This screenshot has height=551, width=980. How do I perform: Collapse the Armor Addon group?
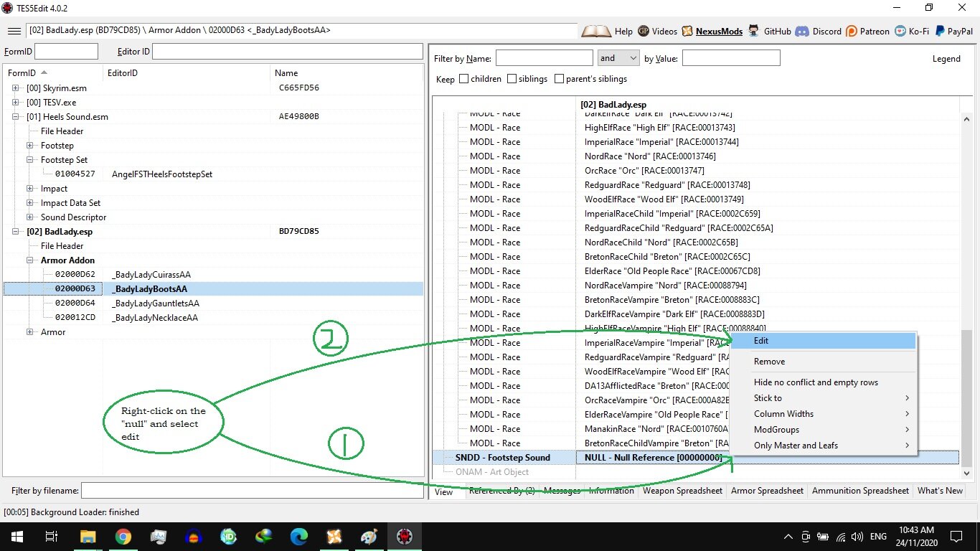coord(30,260)
